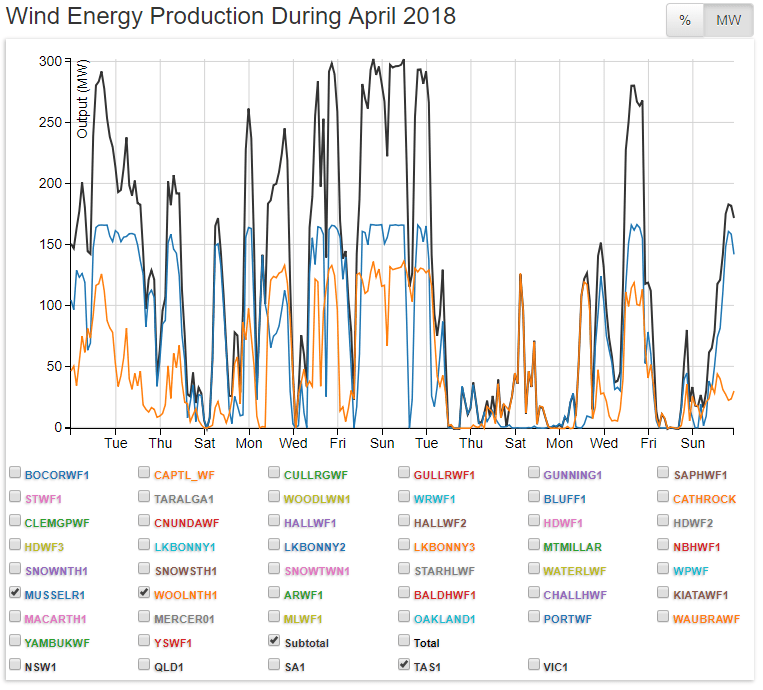
Task: Check the HALLWF1 checkbox
Action: (x=275, y=521)
